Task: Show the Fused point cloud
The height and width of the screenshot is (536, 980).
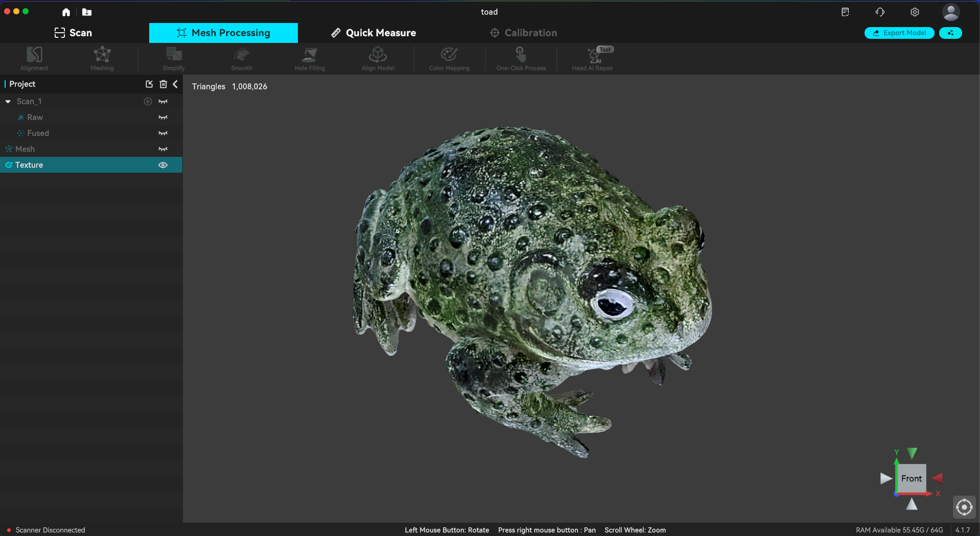Action: (x=163, y=133)
